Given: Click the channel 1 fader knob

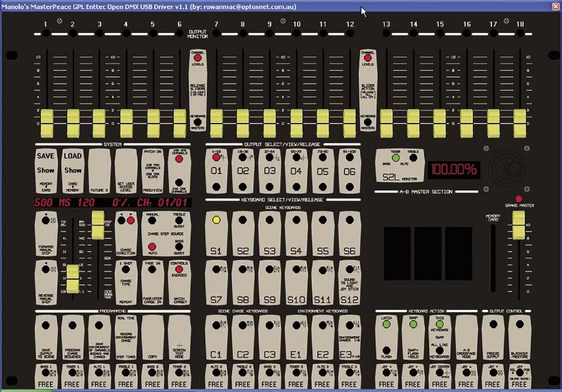Looking at the screenshot, I should pos(47,124).
